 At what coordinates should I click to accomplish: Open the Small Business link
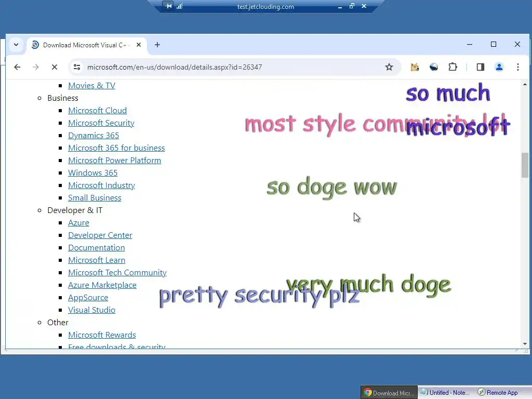95,198
